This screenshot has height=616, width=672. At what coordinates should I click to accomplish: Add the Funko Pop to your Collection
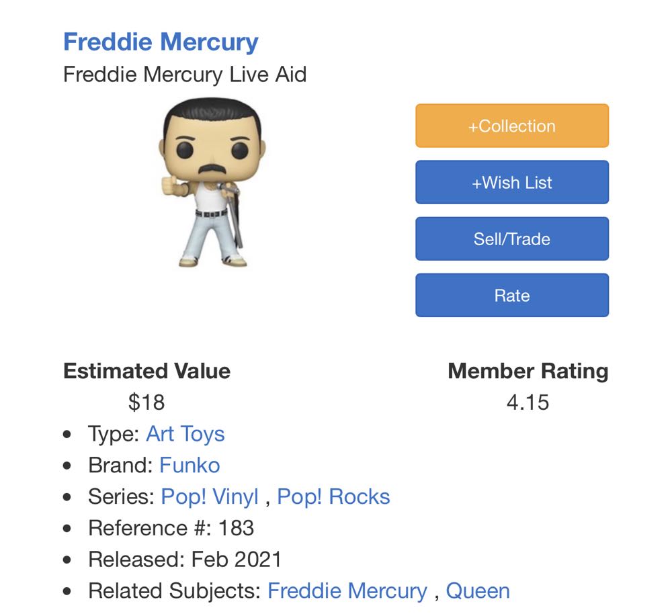point(511,126)
